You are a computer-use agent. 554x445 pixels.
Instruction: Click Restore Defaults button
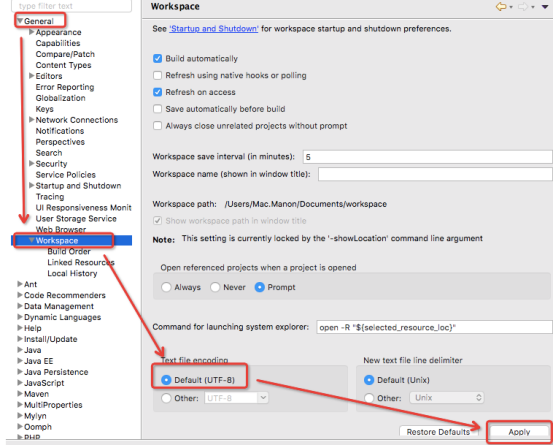coord(438,432)
